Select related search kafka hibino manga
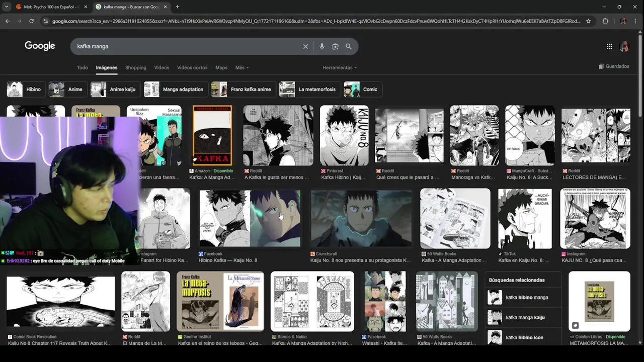Screen dimensions: 644x362 (523, 298)
